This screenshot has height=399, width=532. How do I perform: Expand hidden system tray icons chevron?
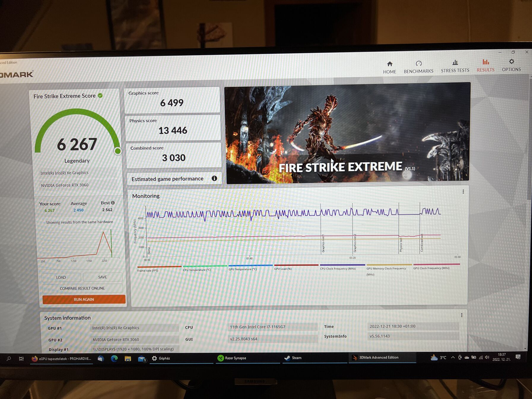[453, 357]
